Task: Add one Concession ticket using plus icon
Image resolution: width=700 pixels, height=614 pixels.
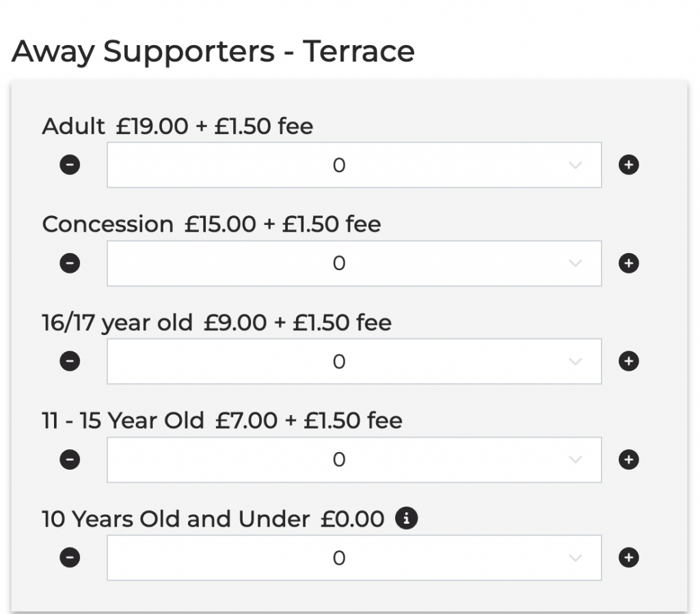Action: click(628, 263)
